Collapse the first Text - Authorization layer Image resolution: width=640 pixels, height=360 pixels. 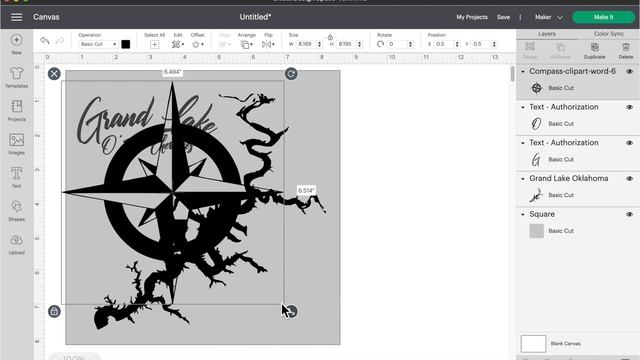click(523, 107)
